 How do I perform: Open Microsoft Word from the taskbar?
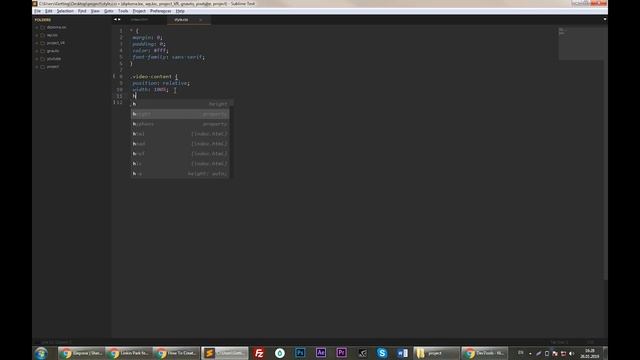coord(402,353)
